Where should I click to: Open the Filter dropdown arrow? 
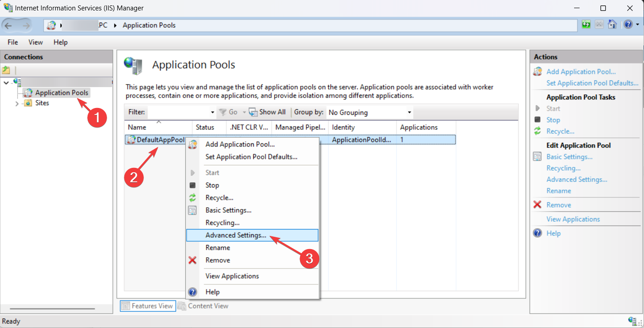coord(213,112)
